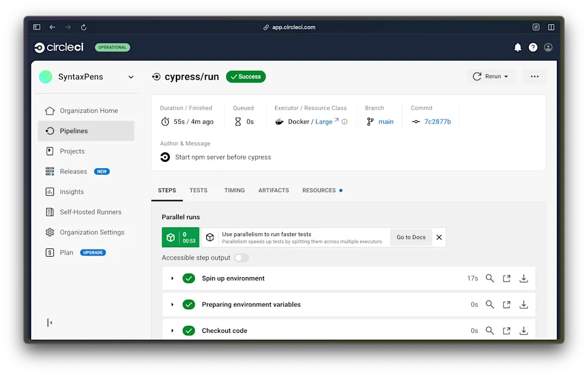Screen dimensions: 588x375
Task: Open Pipelines in sidebar
Action: tap(86, 131)
